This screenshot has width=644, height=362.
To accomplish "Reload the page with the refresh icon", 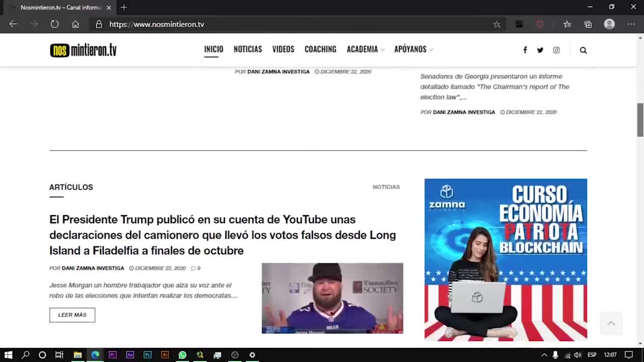I will click(x=54, y=24).
